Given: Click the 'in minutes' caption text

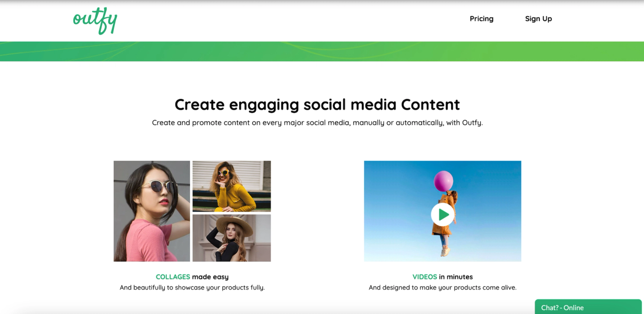Looking at the screenshot, I should pyautogui.click(x=456, y=277).
